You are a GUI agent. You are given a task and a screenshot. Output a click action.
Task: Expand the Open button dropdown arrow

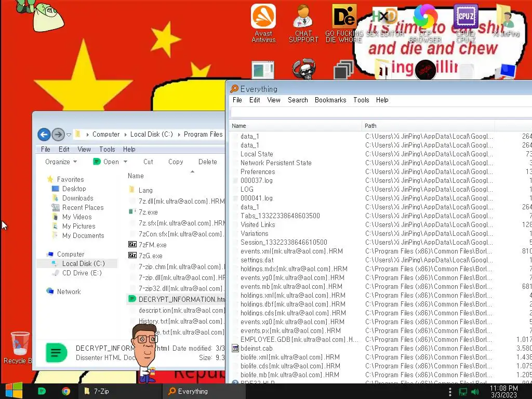click(x=126, y=162)
